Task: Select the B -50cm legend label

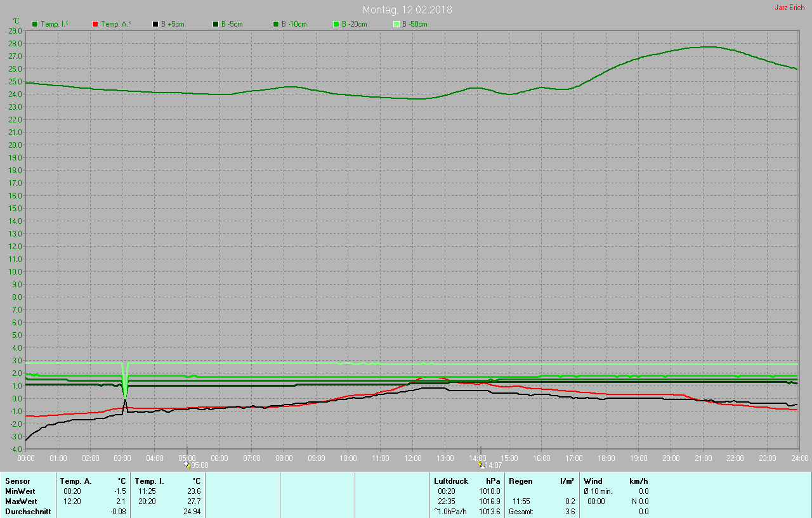Action: [x=415, y=24]
